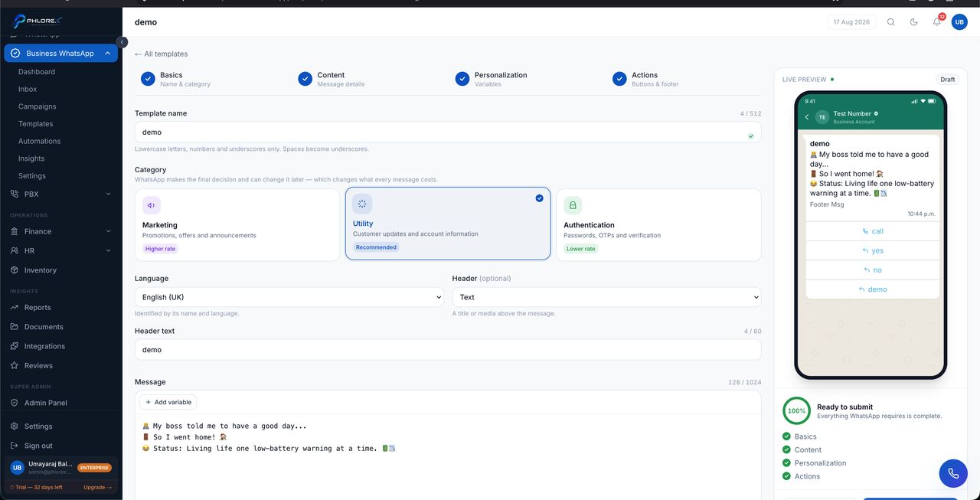Expand the HR sidebar chevron
Image resolution: width=980 pixels, height=500 pixels.
[x=108, y=251]
